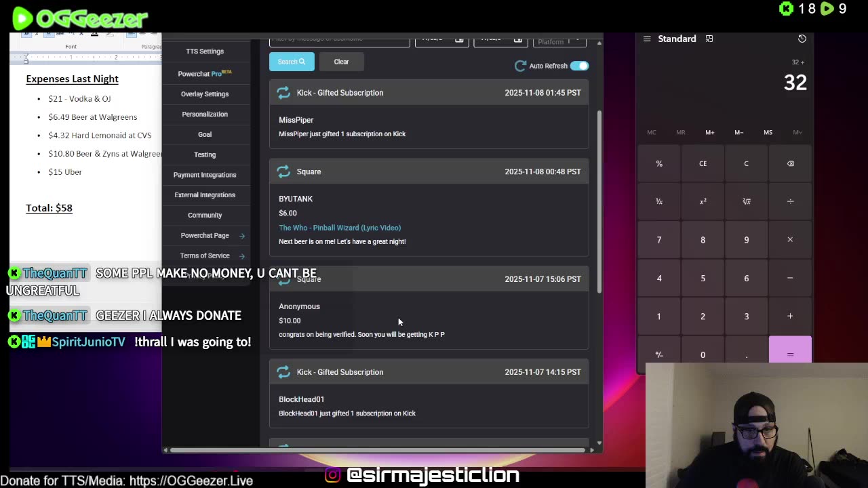Click the equals key on Calculator
This screenshot has width=868, height=488.
[790, 351]
